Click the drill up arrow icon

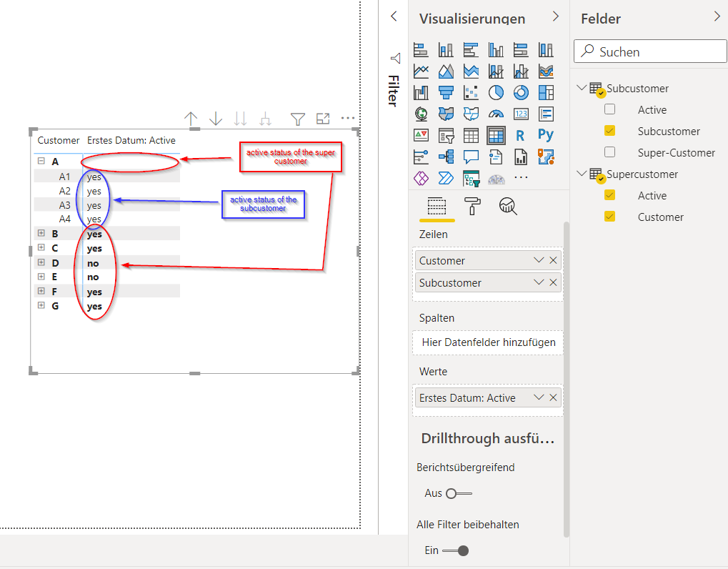(x=191, y=119)
